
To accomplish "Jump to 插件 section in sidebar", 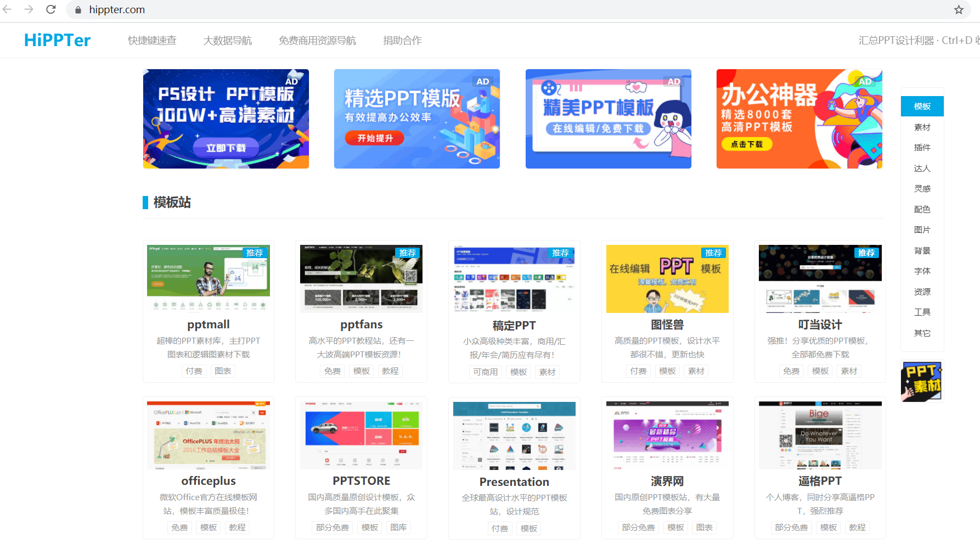I will pyautogui.click(x=922, y=147).
